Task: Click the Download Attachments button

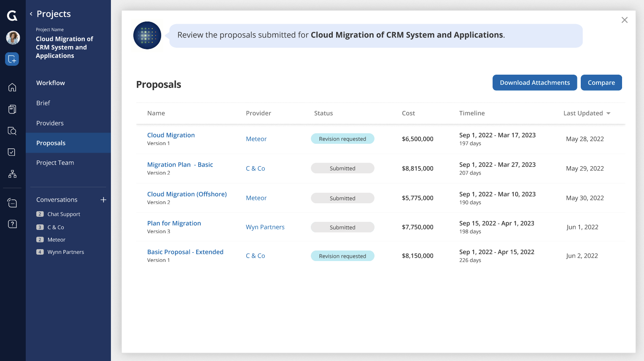Action: click(x=535, y=83)
